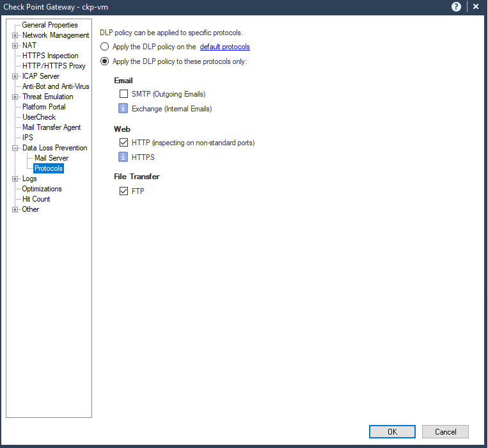Open the default protocols link
The width and height of the screenshot is (488, 448).
click(x=224, y=47)
